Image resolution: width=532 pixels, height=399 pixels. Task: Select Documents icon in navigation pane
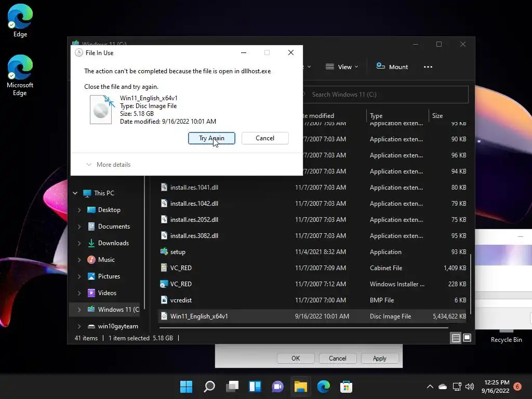tap(91, 227)
